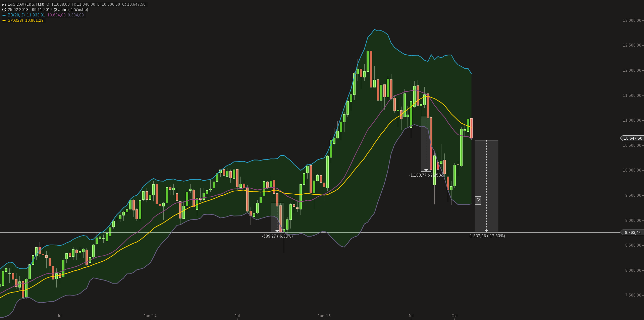Click the Jan '15 time axis label
Viewport: 644px width, 320px height.
pos(324,316)
